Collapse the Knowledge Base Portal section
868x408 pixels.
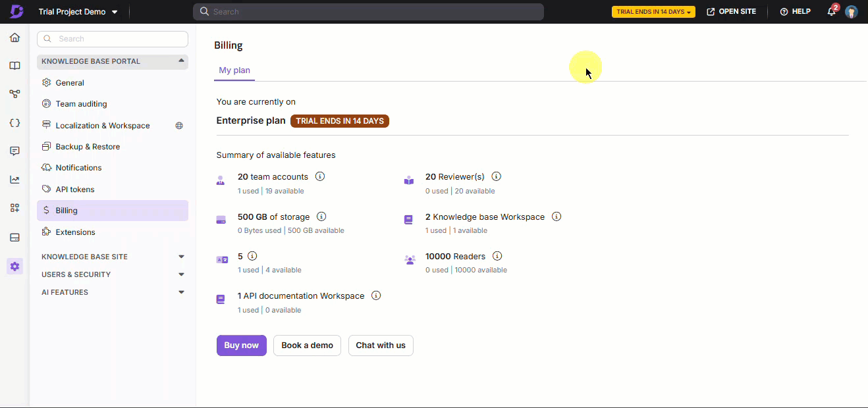point(181,61)
